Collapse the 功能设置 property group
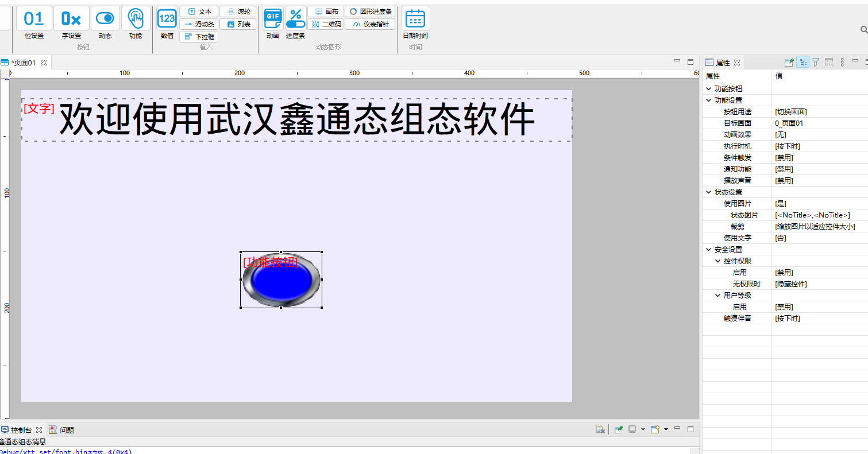The height and width of the screenshot is (454, 868). click(708, 100)
